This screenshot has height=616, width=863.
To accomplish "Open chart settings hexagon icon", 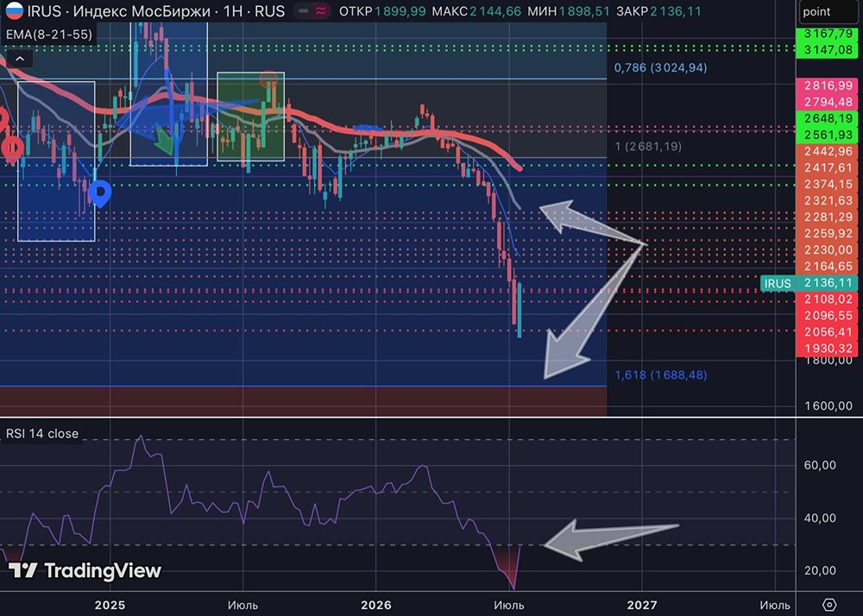I will [x=828, y=605].
